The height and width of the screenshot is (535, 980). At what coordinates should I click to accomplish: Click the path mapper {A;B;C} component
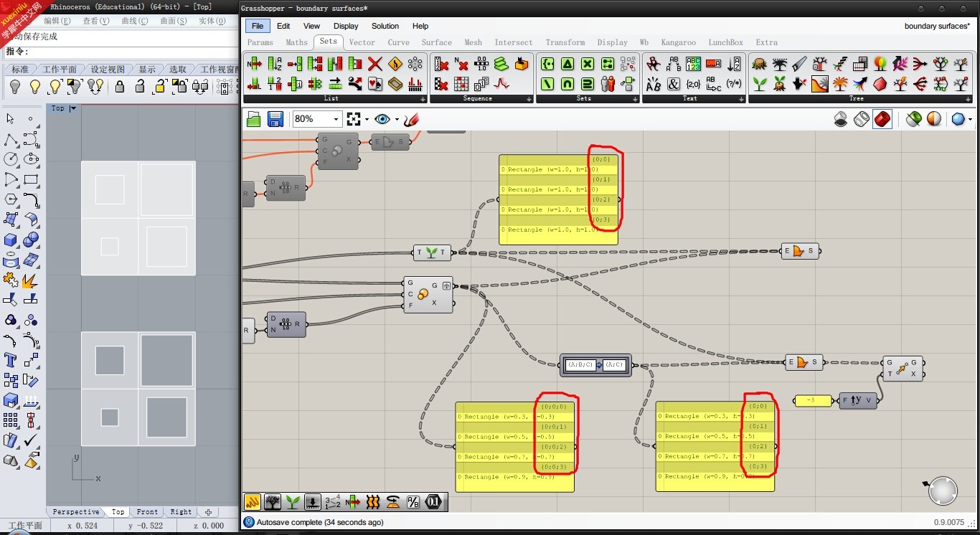[x=595, y=365]
